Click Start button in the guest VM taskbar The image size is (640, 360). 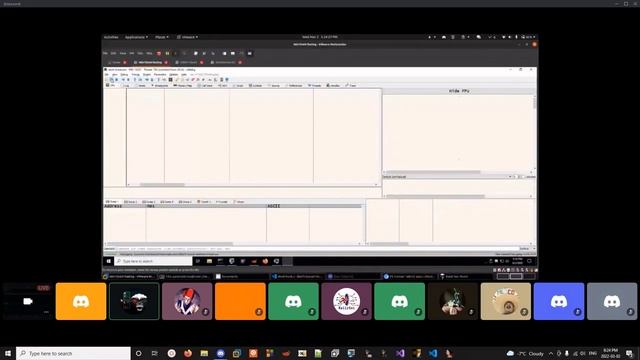click(x=109, y=261)
